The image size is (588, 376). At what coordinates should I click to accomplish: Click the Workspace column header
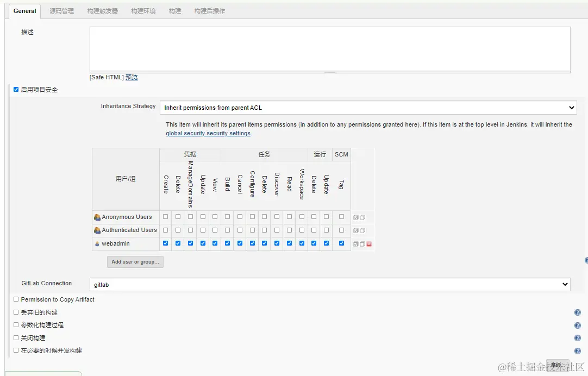302,184
